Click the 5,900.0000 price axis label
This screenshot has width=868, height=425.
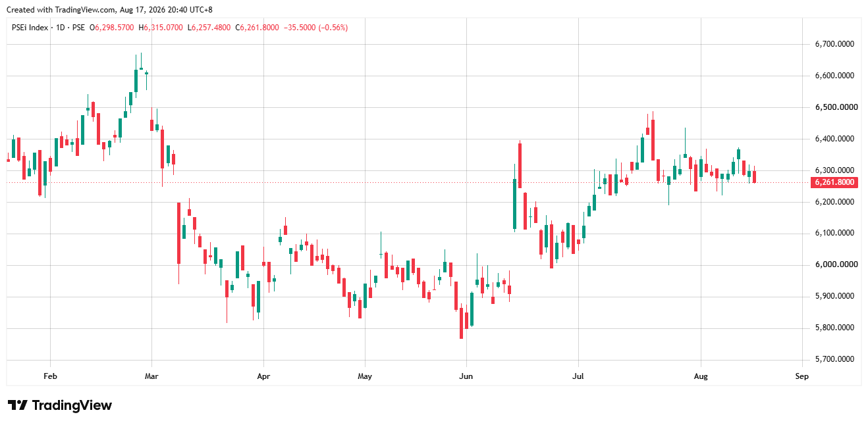pos(834,297)
